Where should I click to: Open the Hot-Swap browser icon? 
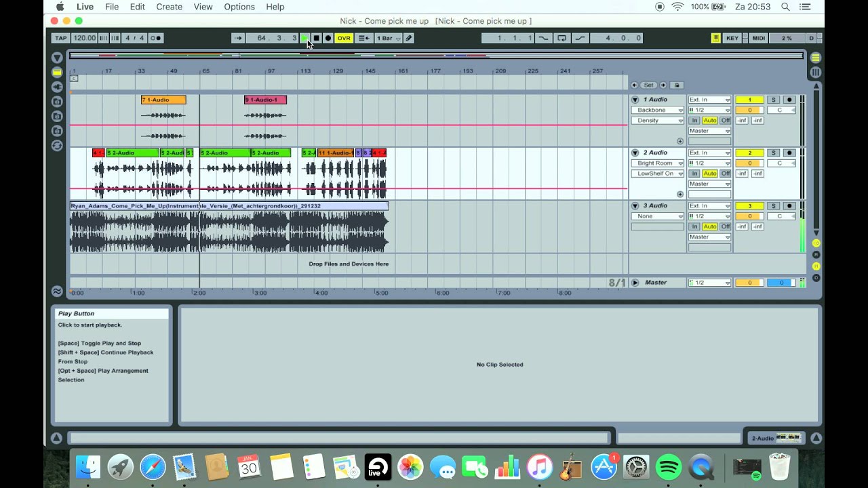point(57,145)
